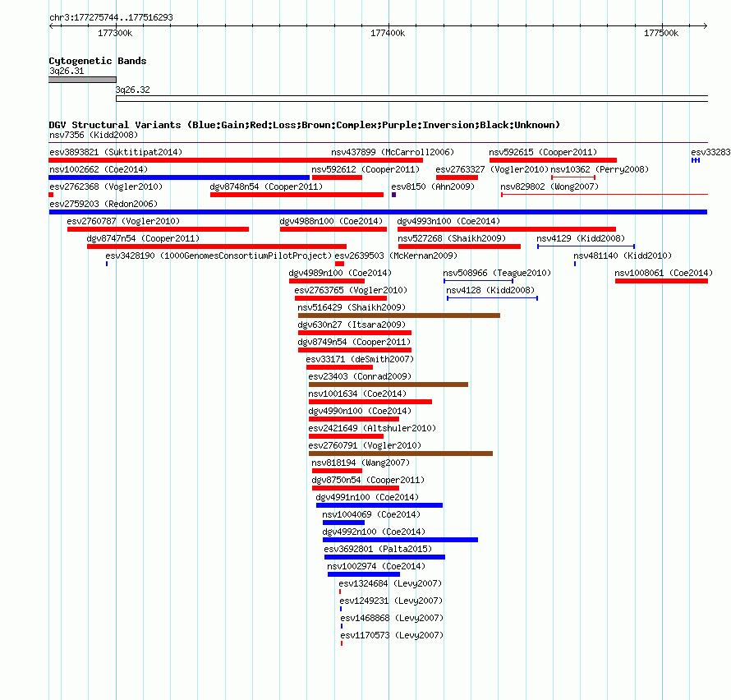This screenshot has height=700, width=731.
Task: Click esv3692801 (Palta2015) variant label
Action: click(x=378, y=549)
